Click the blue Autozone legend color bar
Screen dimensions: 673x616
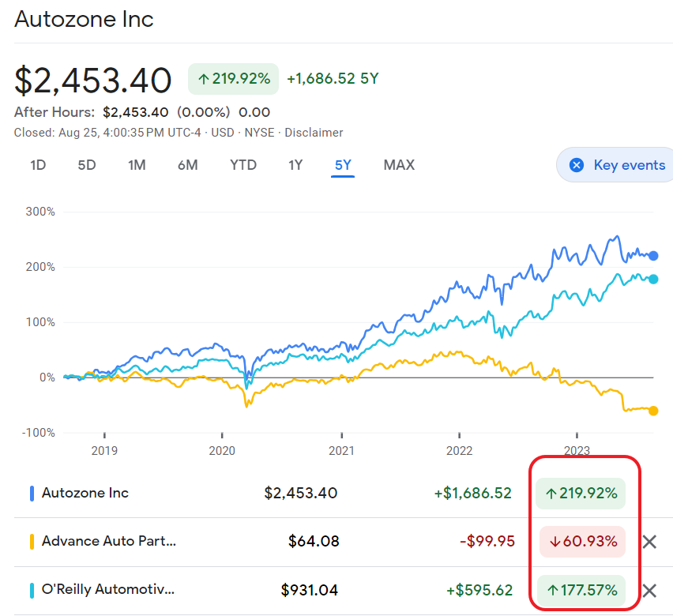coord(32,494)
